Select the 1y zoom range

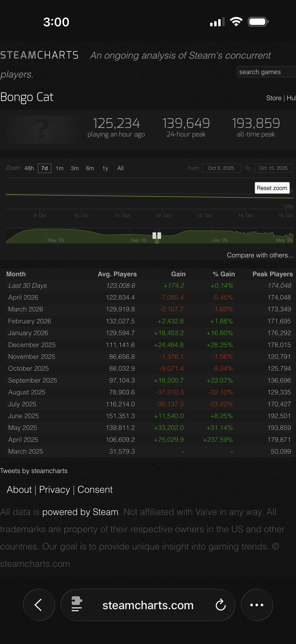pyautogui.click(x=105, y=168)
